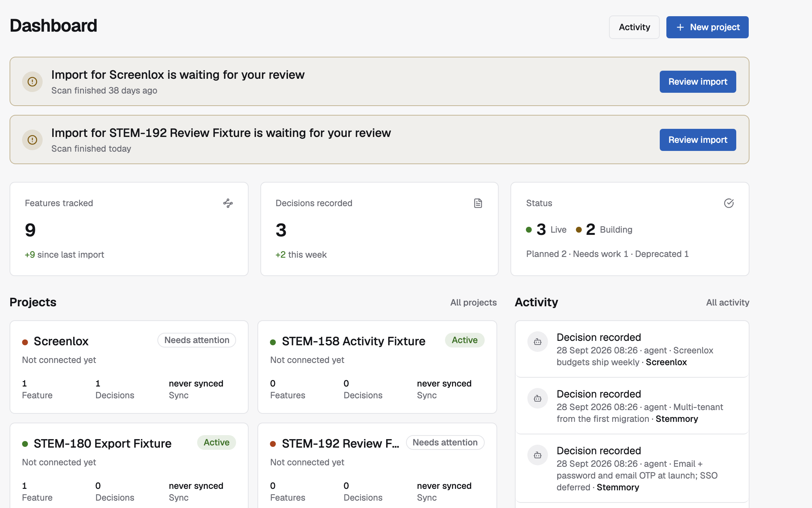Open the STEM-158 Activity Fixture project

(x=353, y=341)
